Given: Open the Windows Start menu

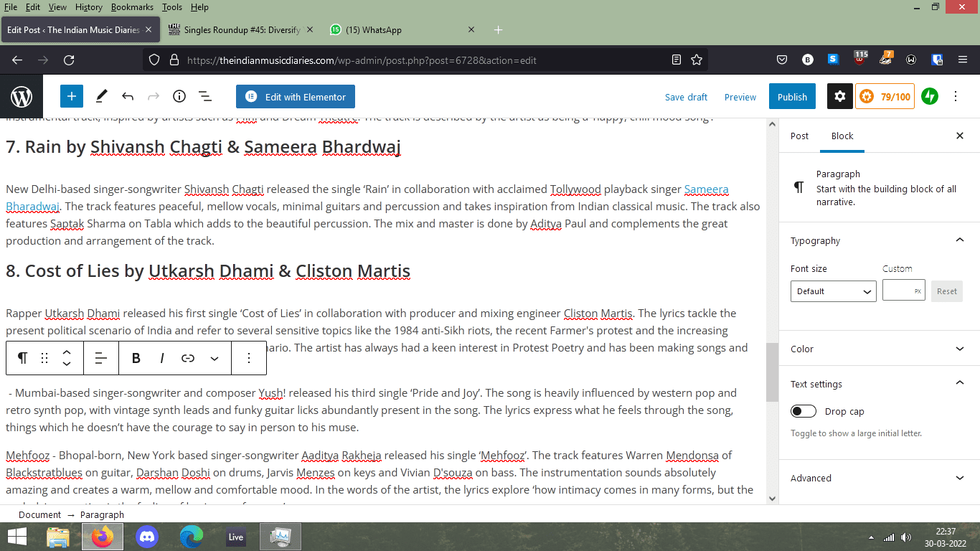Looking at the screenshot, I should [17, 537].
